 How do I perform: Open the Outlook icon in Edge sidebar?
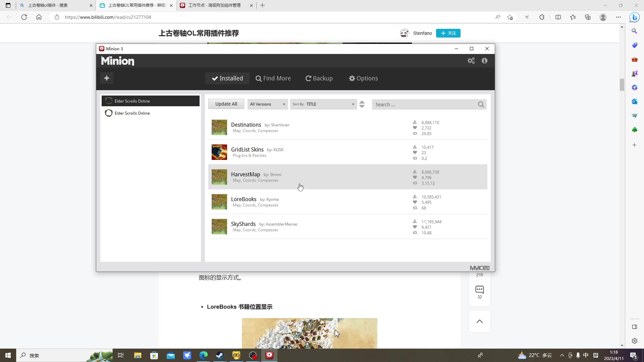pos(634,102)
